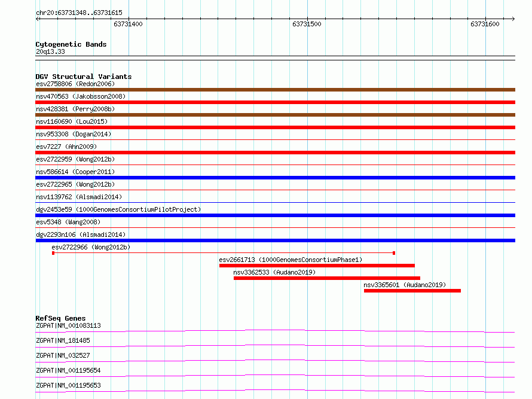Click esv2722959 (Wong2012b) variant label
The height and width of the screenshot is (399, 532).
click(x=75, y=159)
